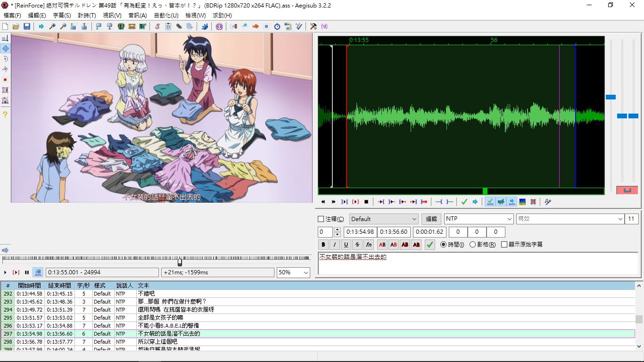Viewport: 644px width, 362px height.
Task: Open the spell checker toolbar icon
Action: click(299, 26)
